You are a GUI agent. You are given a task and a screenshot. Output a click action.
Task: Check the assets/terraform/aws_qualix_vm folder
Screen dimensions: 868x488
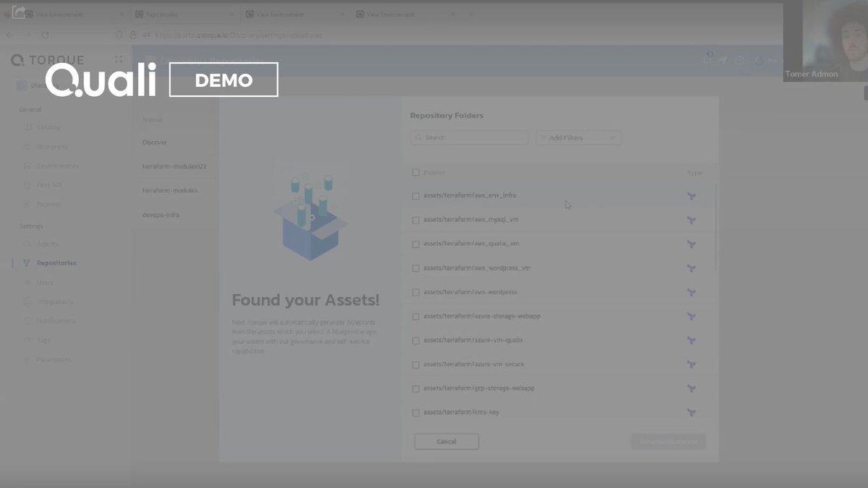(415, 244)
